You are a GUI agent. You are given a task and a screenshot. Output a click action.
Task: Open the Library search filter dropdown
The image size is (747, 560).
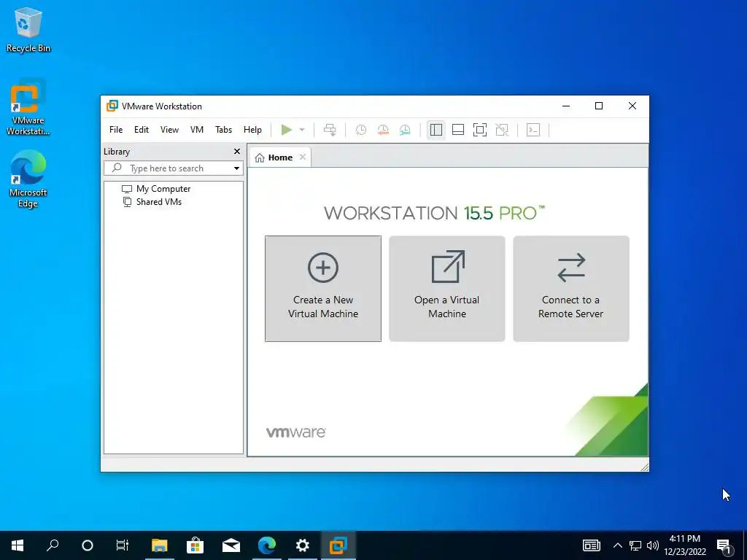tap(236, 168)
